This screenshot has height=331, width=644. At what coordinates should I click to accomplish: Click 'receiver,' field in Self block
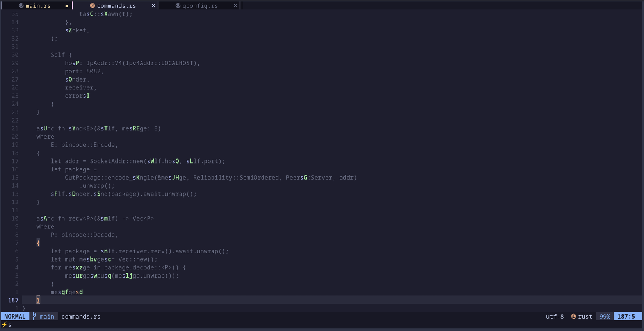coord(81,87)
